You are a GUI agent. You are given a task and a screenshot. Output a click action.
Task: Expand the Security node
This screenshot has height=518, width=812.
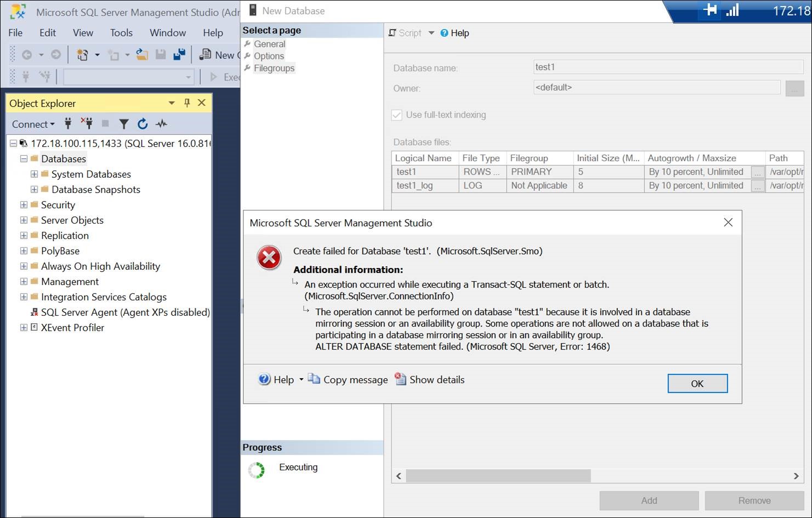[24, 204]
